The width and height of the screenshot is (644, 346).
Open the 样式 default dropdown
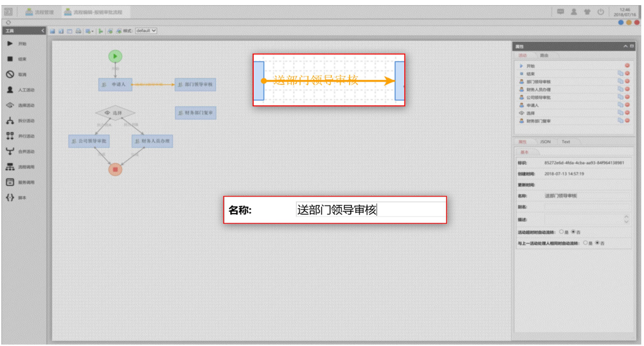click(146, 31)
